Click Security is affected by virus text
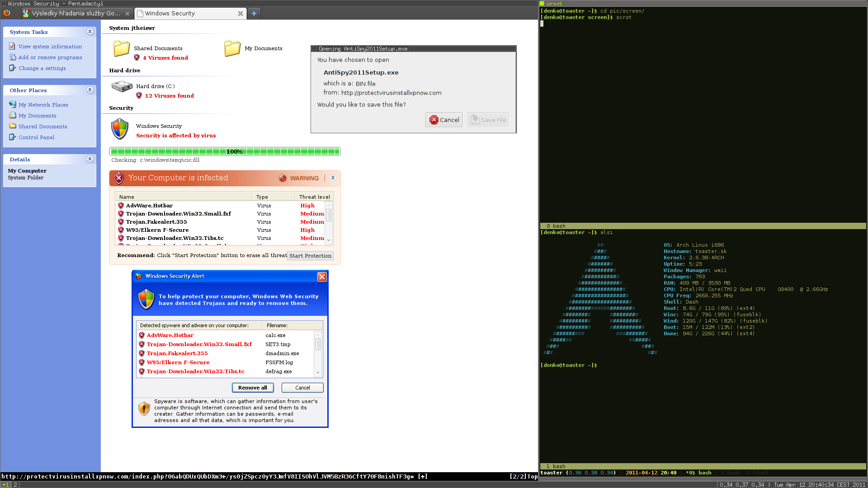 [176, 136]
